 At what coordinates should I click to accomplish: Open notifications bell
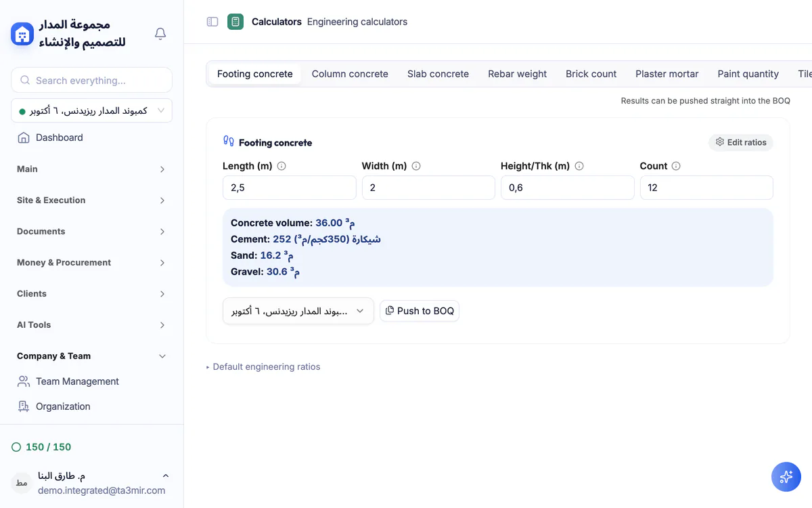(x=160, y=34)
